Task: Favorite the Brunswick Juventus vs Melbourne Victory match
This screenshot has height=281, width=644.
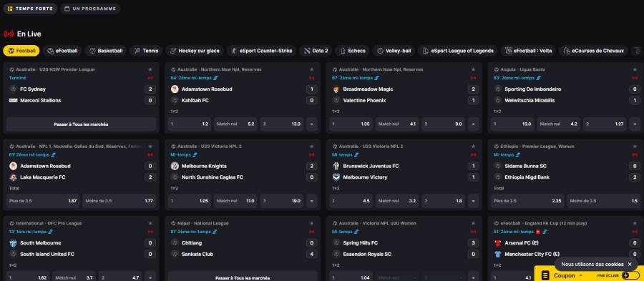Action: coord(473,146)
